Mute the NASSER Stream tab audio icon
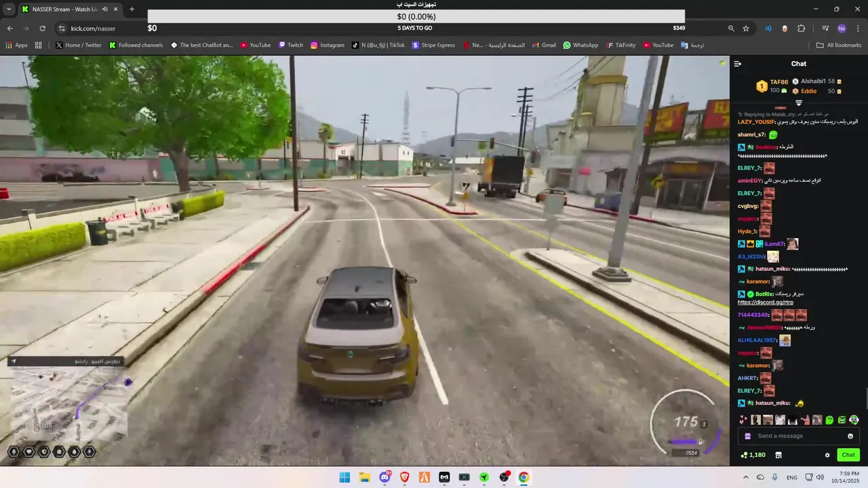 (104, 9)
